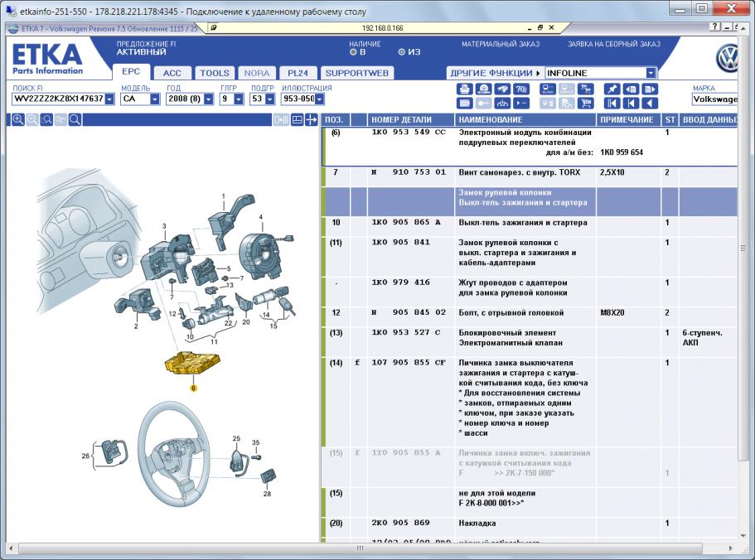Switch to the TOOLS tab

(x=215, y=73)
